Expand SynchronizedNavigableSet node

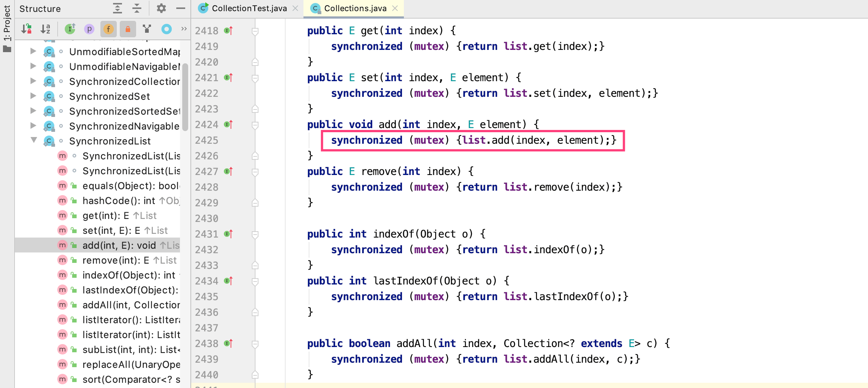tap(33, 126)
